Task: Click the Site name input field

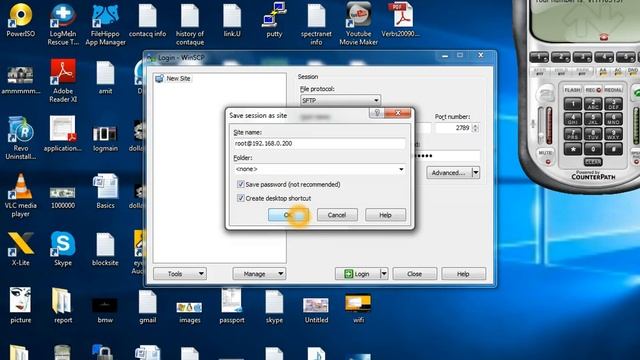Action: point(320,144)
